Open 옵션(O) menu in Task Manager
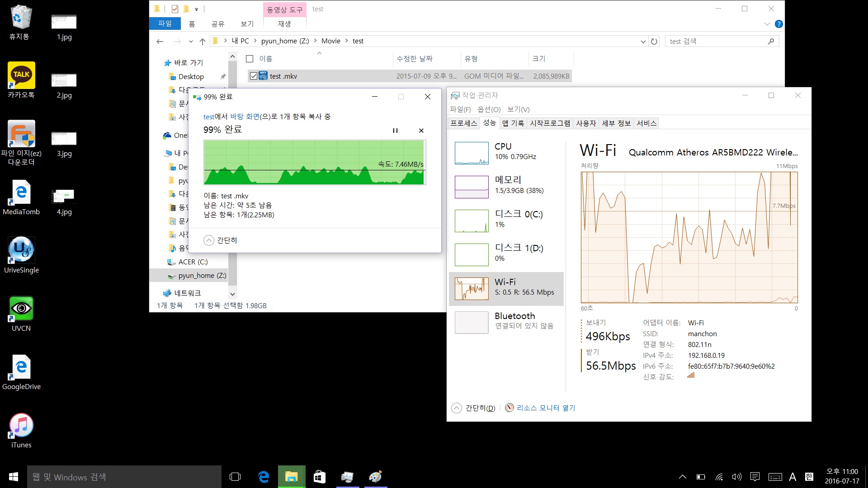The height and width of the screenshot is (488, 868). coord(489,109)
